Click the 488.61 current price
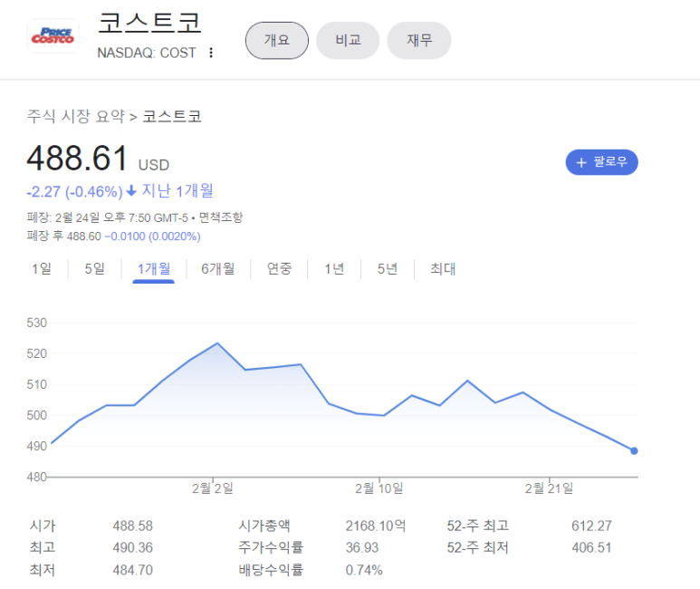 [x=78, y=159]
